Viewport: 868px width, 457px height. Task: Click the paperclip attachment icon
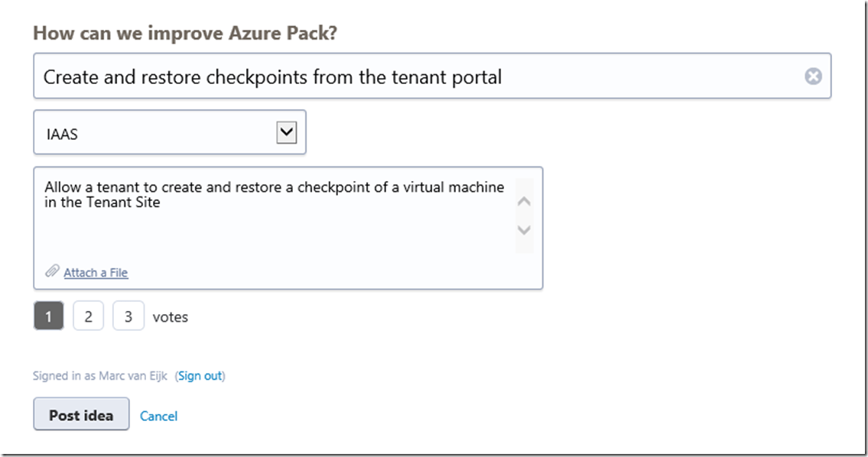52,271
